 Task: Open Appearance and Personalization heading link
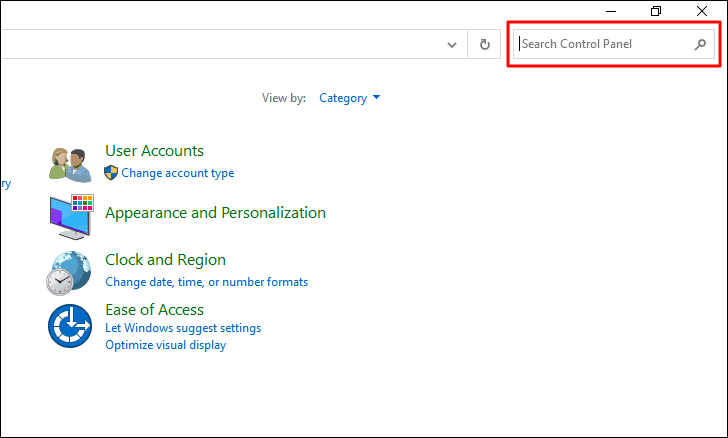tap(215, 212)
